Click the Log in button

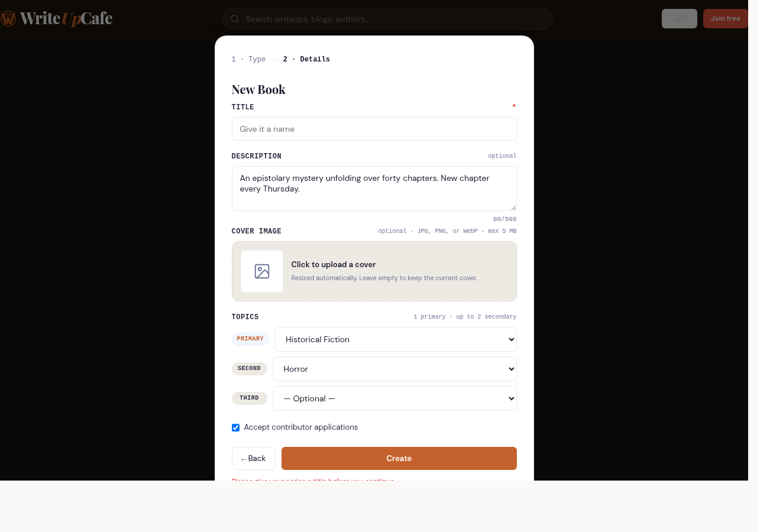click(680, 18)
